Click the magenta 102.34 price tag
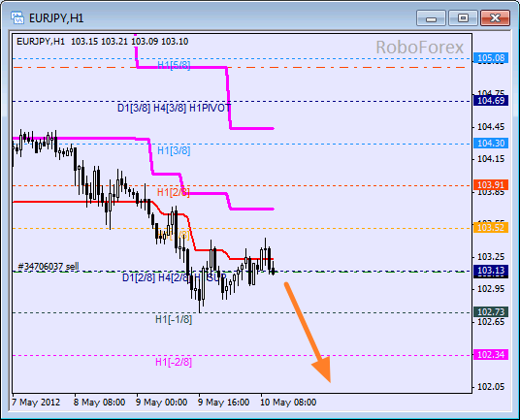The image size is (520, 420). click(491, 355)
